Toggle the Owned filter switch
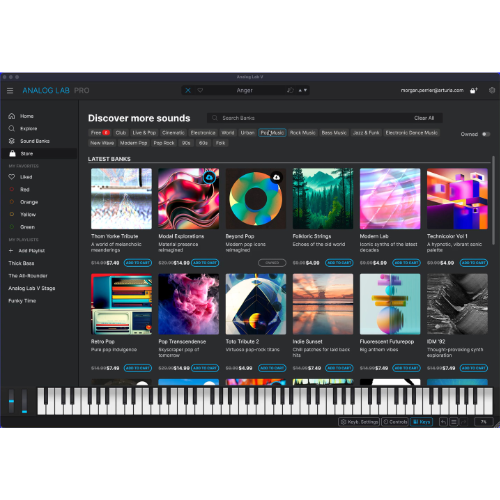Screen dimensions: 500x500 pyautogui.click(x=486, y=134)
